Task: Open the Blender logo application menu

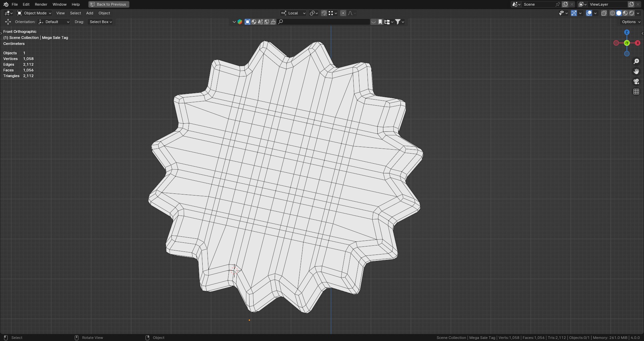Action: click(6, 4)
